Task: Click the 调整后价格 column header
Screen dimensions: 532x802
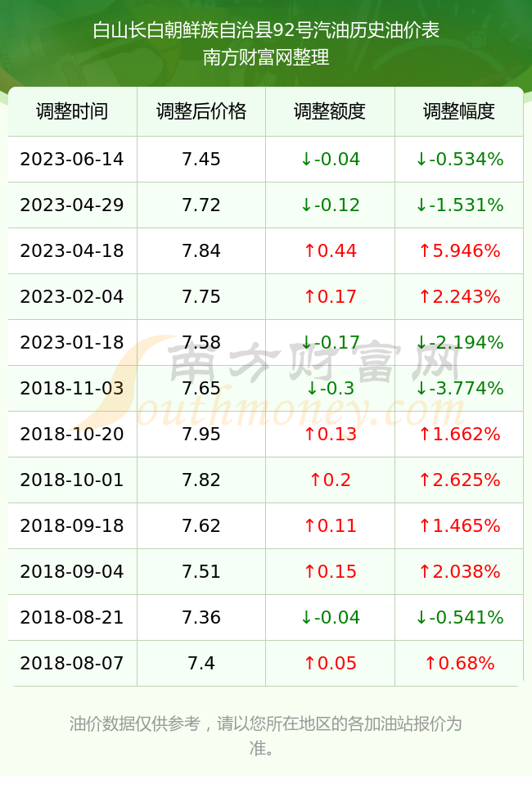Action: pos(201,111)
